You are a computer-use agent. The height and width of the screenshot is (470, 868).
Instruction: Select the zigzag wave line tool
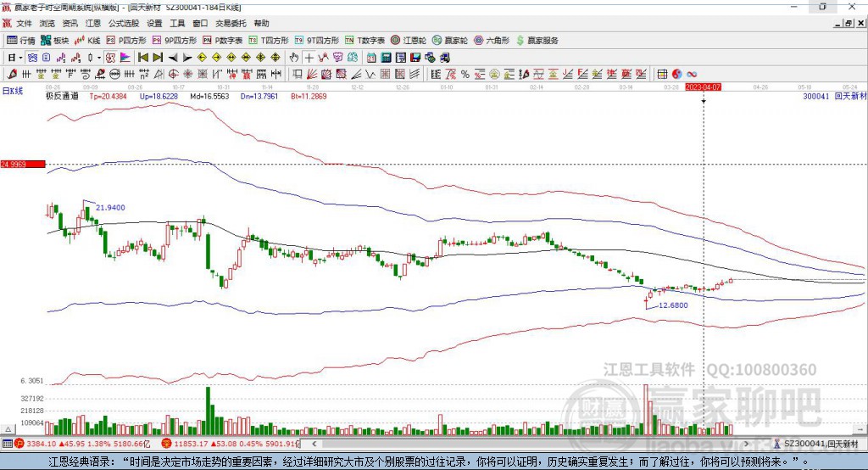click(x=370, y=74)
